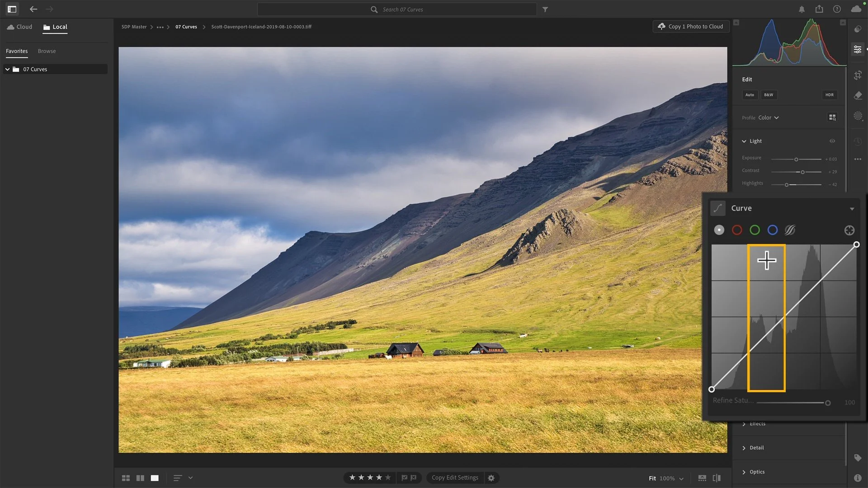
Task: Click the Targeted Adjustment tool in Curve
Action: point(849,230)
